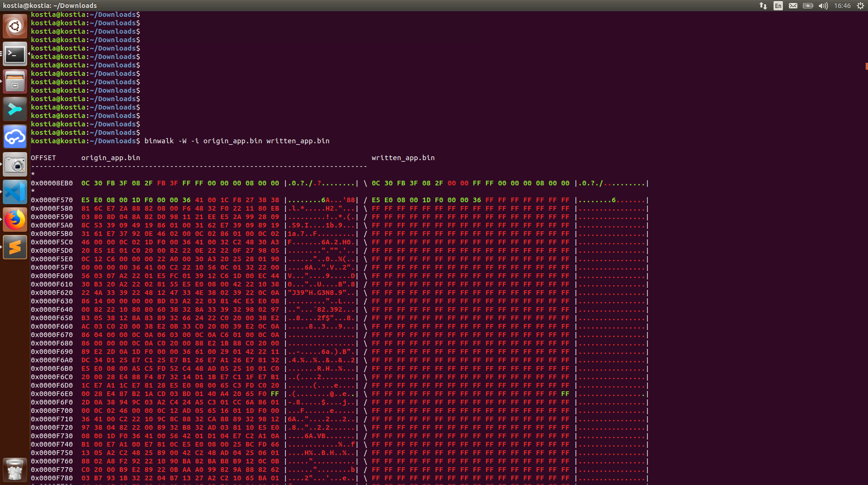The height and width of the screenshot is (485, 868).
Task: Open the session power gear menu
Action: (861, 6)
